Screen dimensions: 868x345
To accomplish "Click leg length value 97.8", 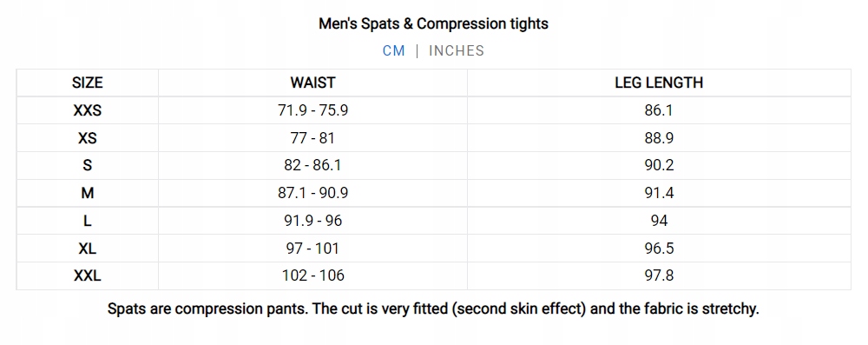I will click(x=659, y=275).
